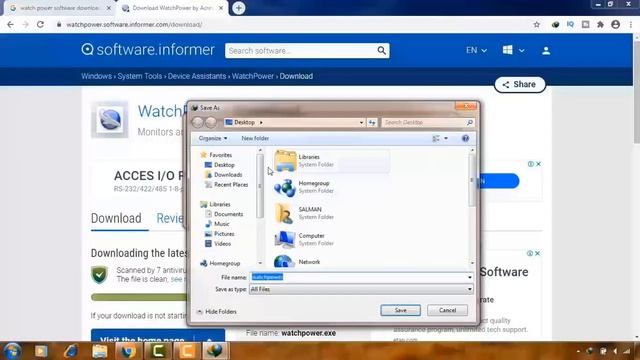Go forward in the Save As dialog
This screenshot has width=640, height=360.
coord(211,122)
